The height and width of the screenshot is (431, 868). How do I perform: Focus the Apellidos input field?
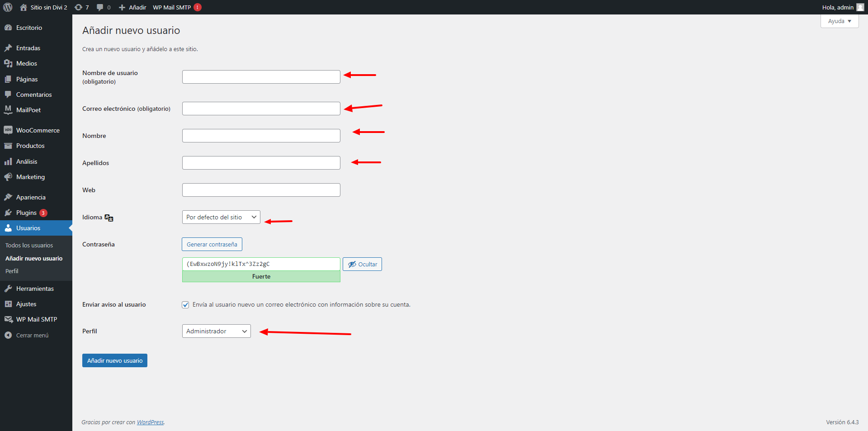[261, 163]
